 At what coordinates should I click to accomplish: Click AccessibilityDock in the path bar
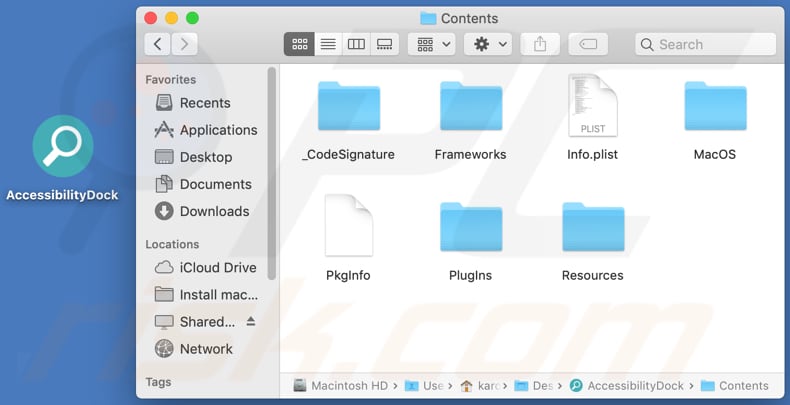[x=627, y=386]
